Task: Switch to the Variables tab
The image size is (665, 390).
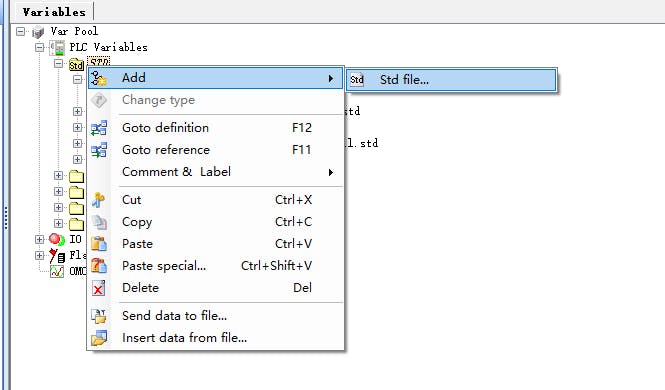Action: (54, 12)
